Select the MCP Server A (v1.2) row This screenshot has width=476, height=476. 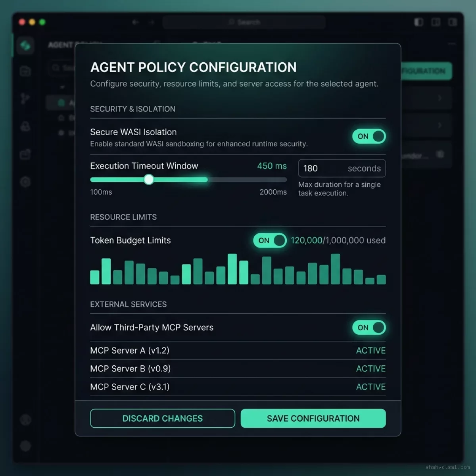(x=238, y=351)
